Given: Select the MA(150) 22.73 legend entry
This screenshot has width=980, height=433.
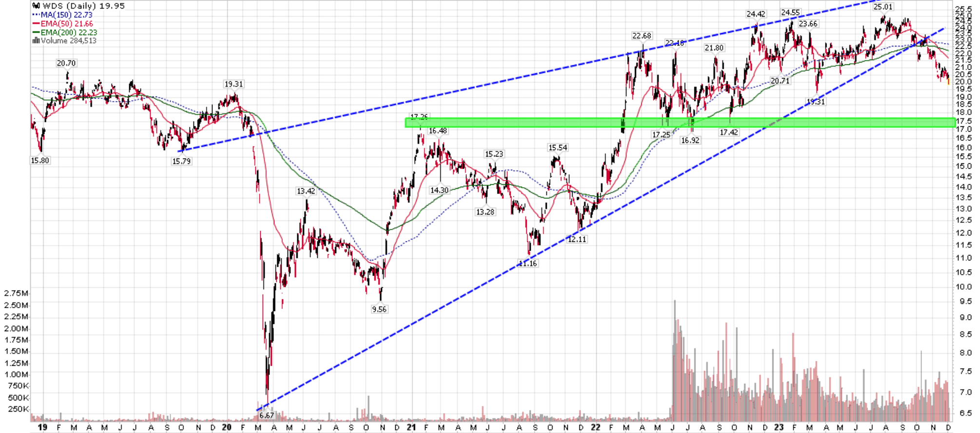Looking at the screenshot, I should point(66,15).
